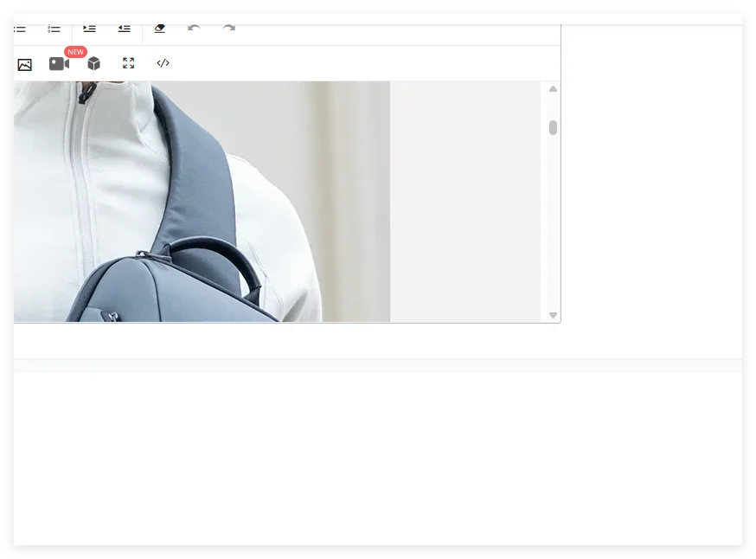The width and height of the screenshot is (756, 559).
Task: Click the bulleted list icon
Action: [x=20, y=29]
